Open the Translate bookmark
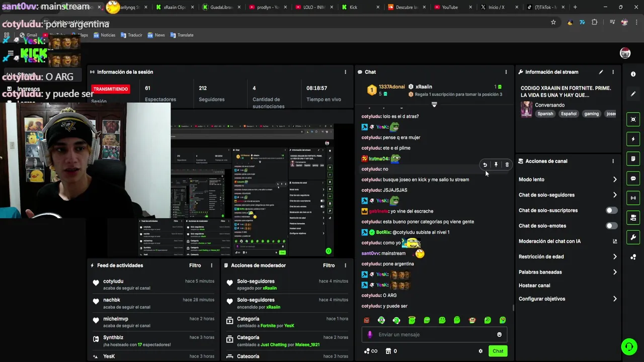This screenshot has width=644, height=362. click(182, 35)
